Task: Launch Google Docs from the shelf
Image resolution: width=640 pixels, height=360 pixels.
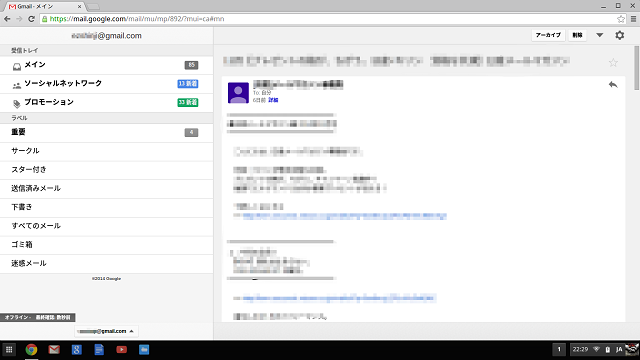Action: click(99, 349)
